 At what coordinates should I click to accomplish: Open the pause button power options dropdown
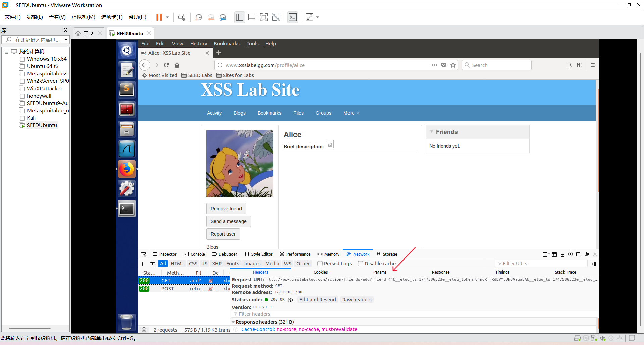click(167, 17)
